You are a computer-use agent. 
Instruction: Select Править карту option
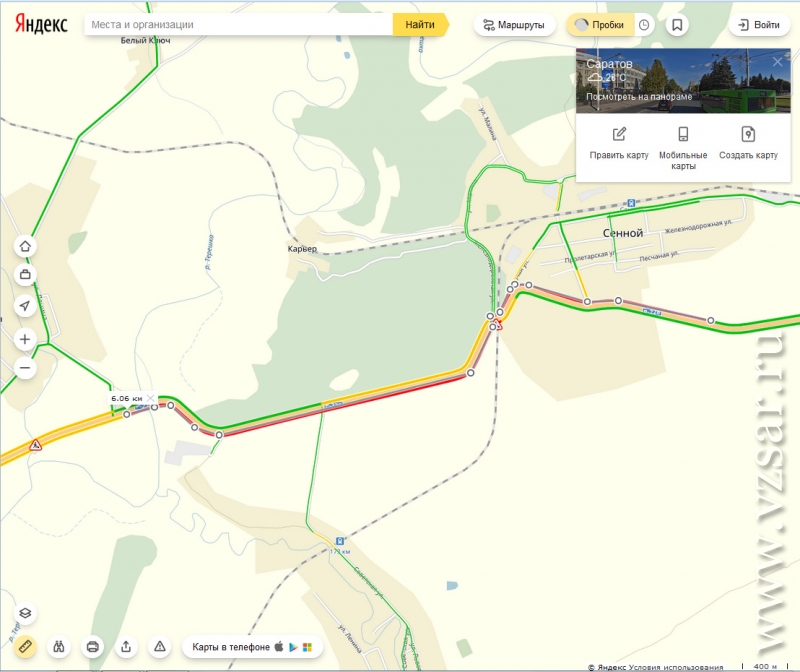coord(619,144)
